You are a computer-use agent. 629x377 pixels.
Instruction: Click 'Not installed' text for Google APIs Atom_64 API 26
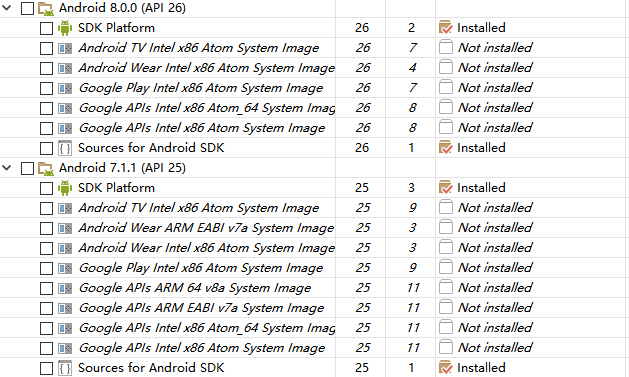click(495, 108)
